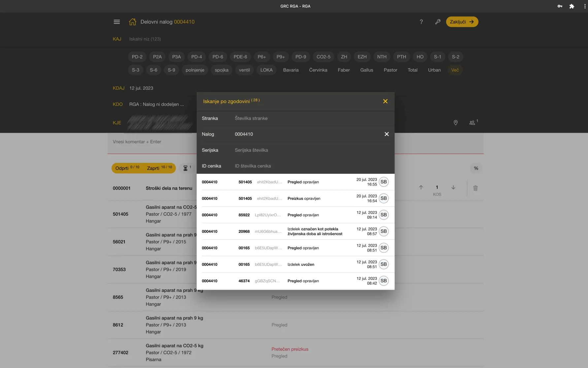Viewport: 588px width, 368px height.
Task: Expand more filters with Več
Action: point(455,70)
